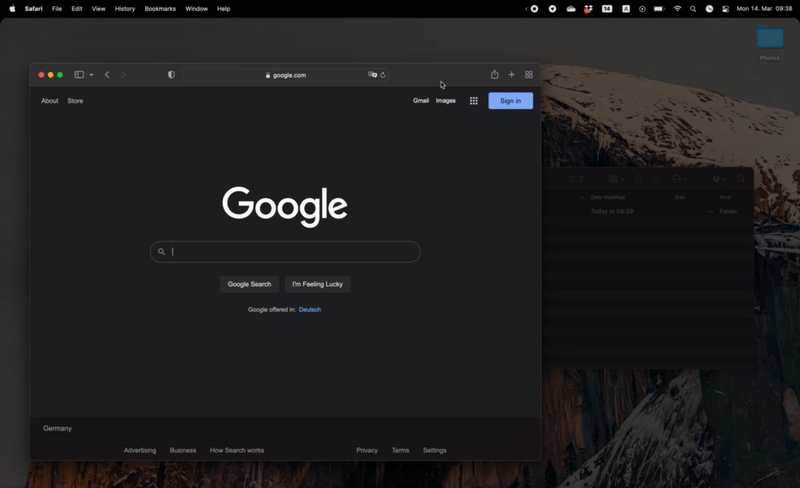Open the Safari menu

[x=34, y=9]
